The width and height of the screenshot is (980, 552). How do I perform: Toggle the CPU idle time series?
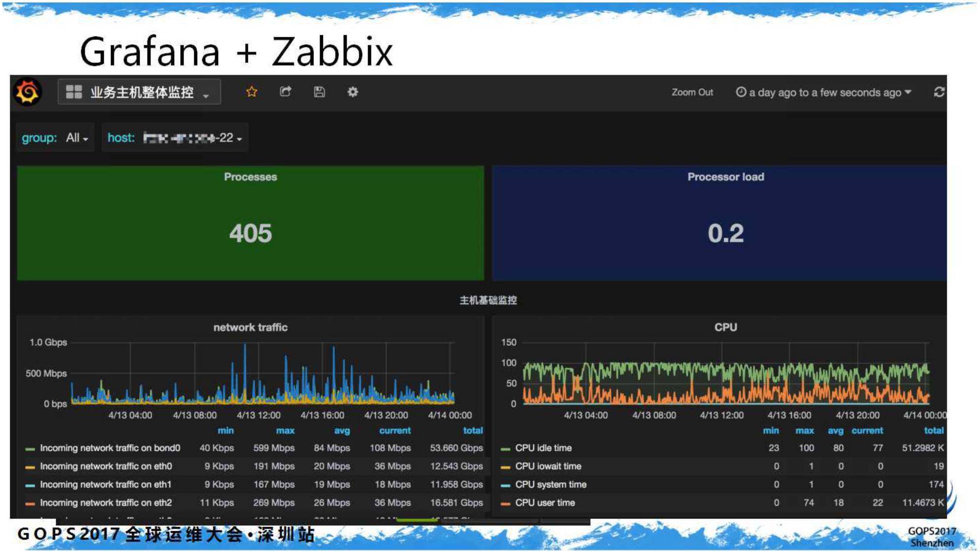544,448
